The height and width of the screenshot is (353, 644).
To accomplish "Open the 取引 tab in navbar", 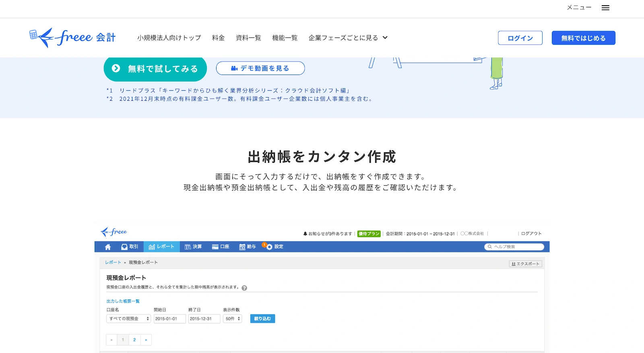I will [130, 247].
